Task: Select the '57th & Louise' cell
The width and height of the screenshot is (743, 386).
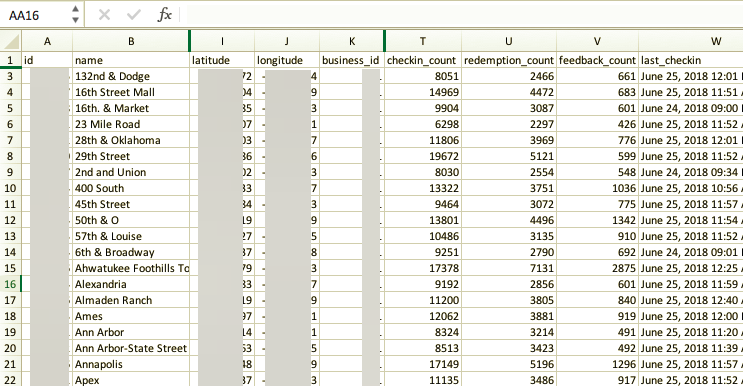Action: [131, 236]
